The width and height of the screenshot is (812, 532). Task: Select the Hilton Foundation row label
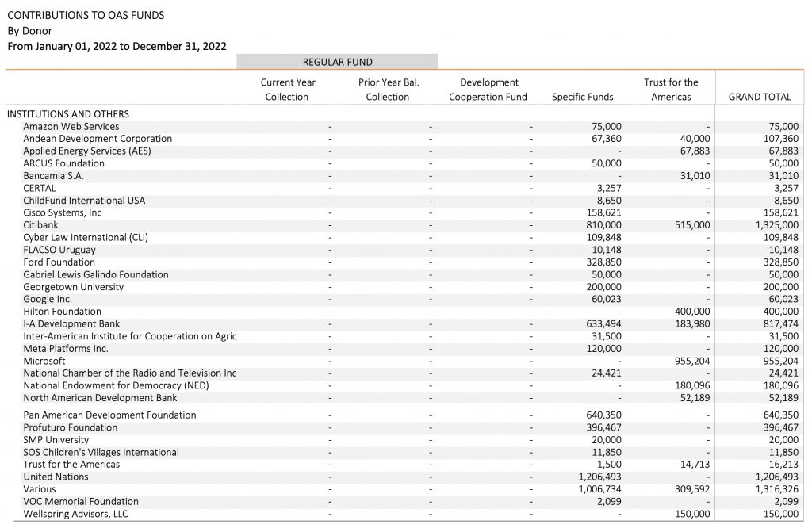click(62, 312)
